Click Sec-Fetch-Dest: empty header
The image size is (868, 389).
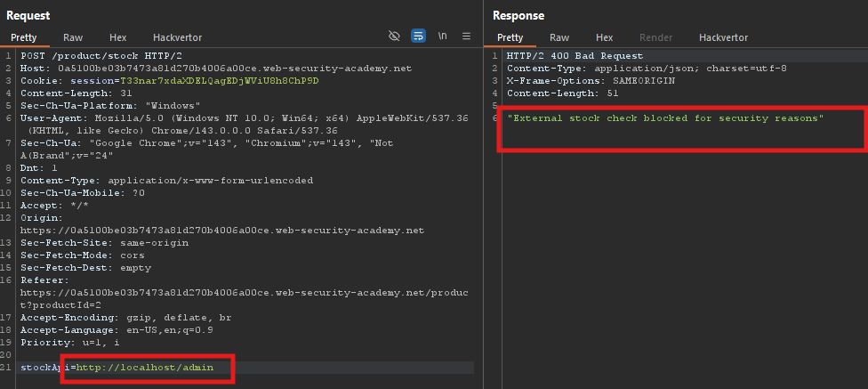click(x=85, y=268)
